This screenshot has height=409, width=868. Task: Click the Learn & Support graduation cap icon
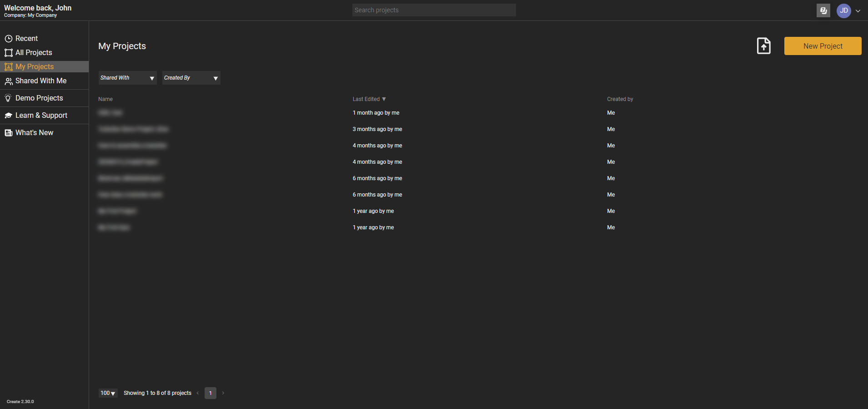click(8, 116)
